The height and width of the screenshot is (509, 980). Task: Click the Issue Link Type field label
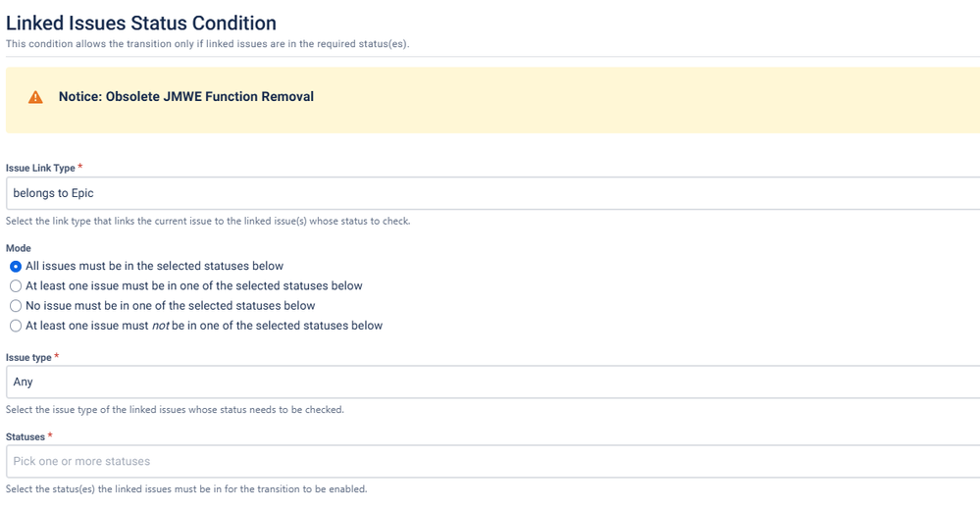[x=40, y=168]
